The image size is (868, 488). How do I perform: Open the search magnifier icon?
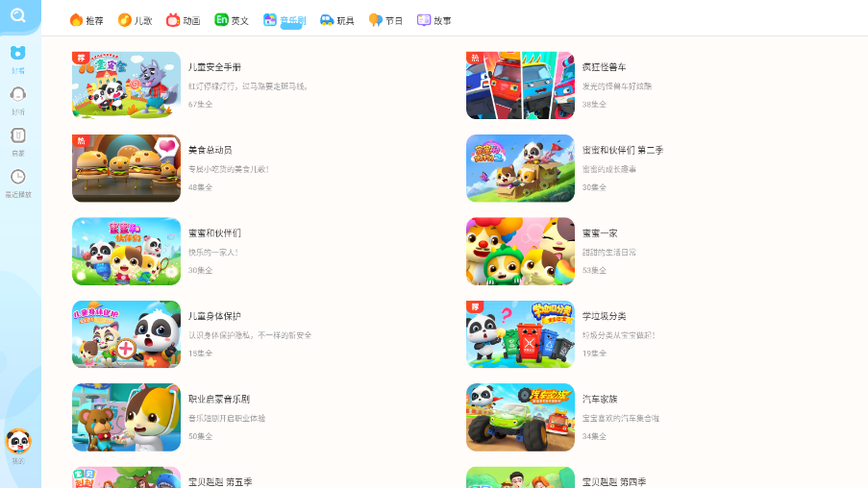(17, 15)
